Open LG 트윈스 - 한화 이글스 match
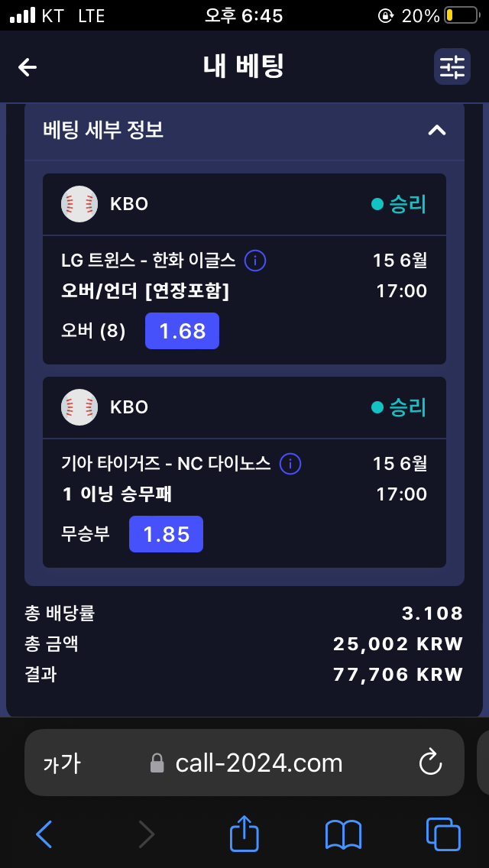Image resolution: width=489 pixels, height=868 pixels. [x=148, y=261]
